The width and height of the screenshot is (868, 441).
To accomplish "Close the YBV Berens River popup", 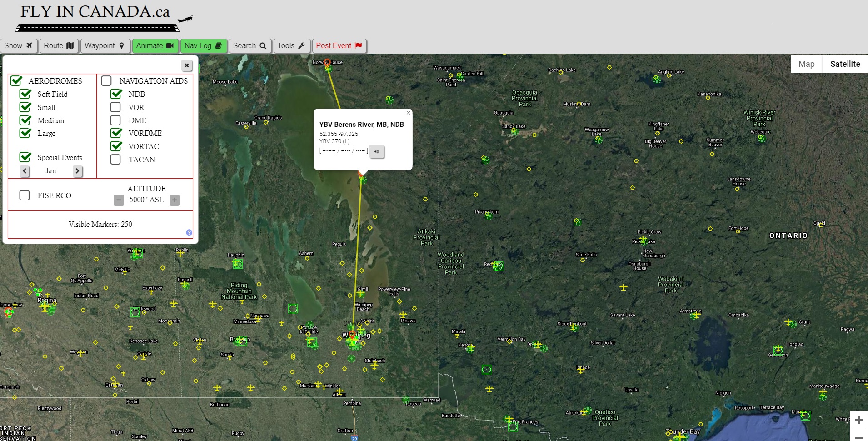I will pos(408,113).
